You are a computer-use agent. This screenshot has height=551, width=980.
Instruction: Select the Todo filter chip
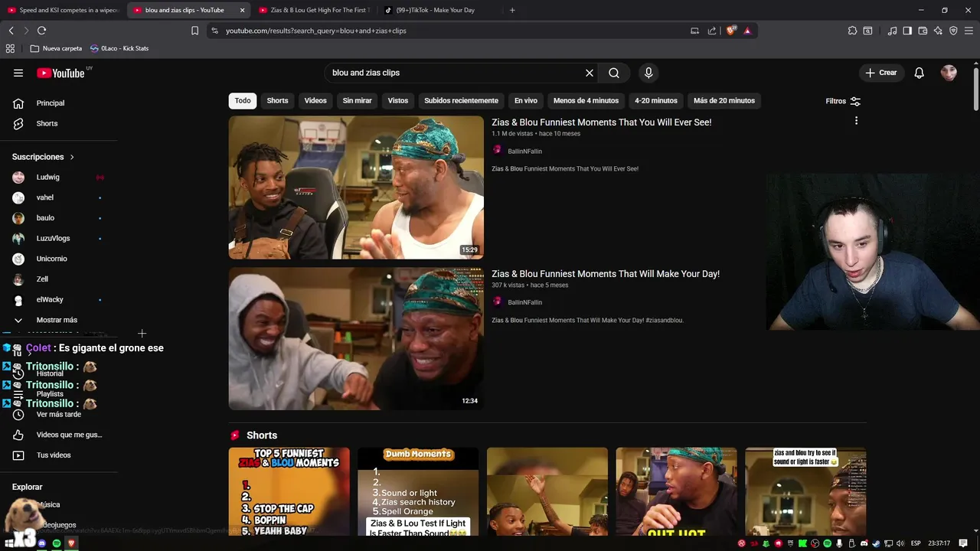click(243, 100)
